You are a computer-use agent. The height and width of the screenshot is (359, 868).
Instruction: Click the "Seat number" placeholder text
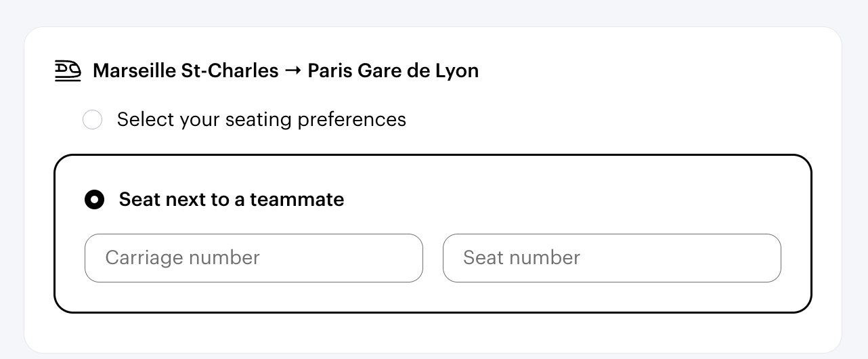(521, 258)
